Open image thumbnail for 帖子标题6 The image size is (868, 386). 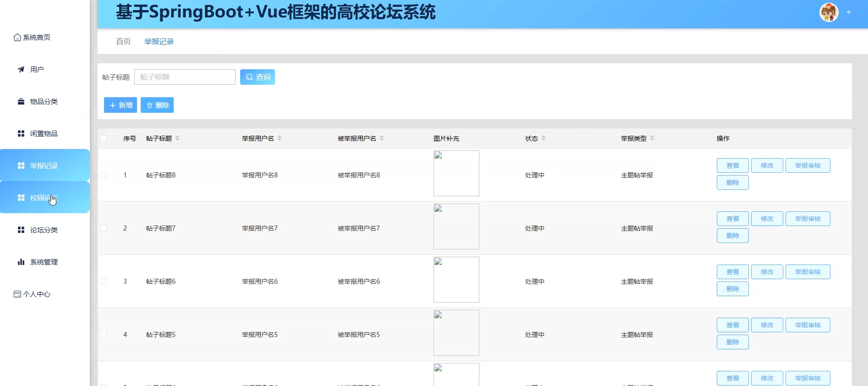pyautogui.click(x=456, y=280)
